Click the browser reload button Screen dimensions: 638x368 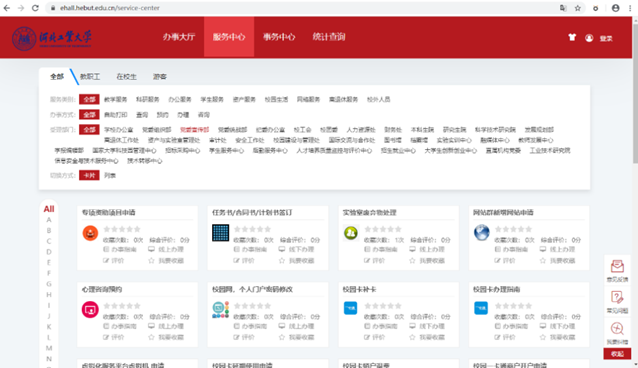35,8
